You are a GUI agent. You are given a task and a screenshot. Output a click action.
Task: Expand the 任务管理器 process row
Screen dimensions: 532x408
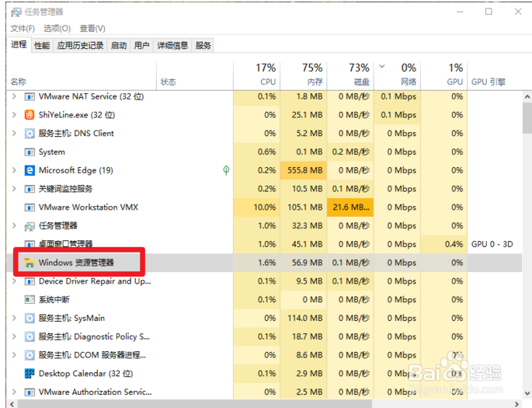click(x=14, y=225)
